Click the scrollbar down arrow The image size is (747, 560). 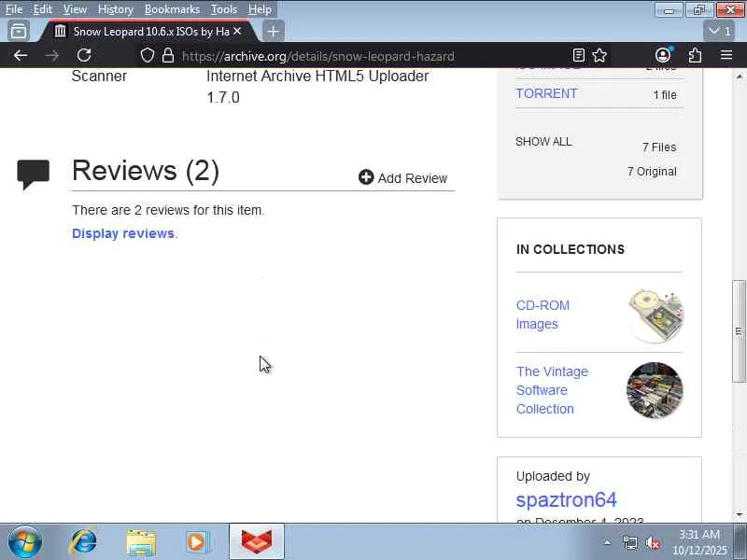pos(739,514)
